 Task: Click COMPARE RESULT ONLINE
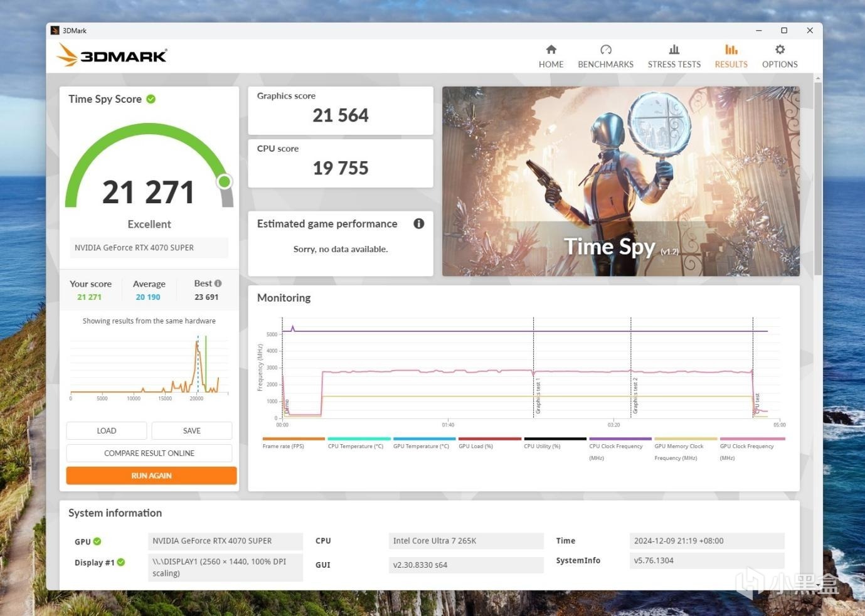[149, 453]
